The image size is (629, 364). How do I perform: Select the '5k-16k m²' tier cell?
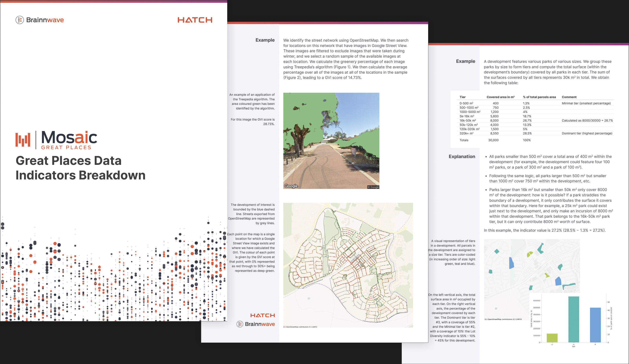pyautogui.click(x=467, y=116)
